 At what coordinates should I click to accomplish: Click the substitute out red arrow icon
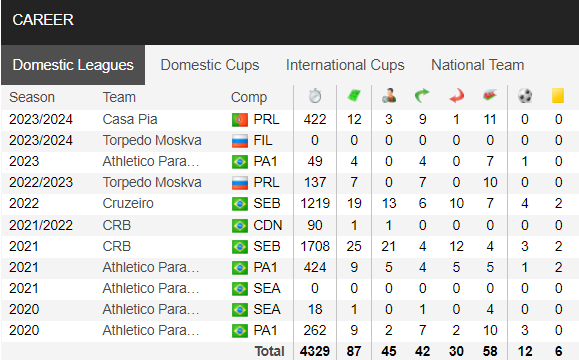[456, 96]
